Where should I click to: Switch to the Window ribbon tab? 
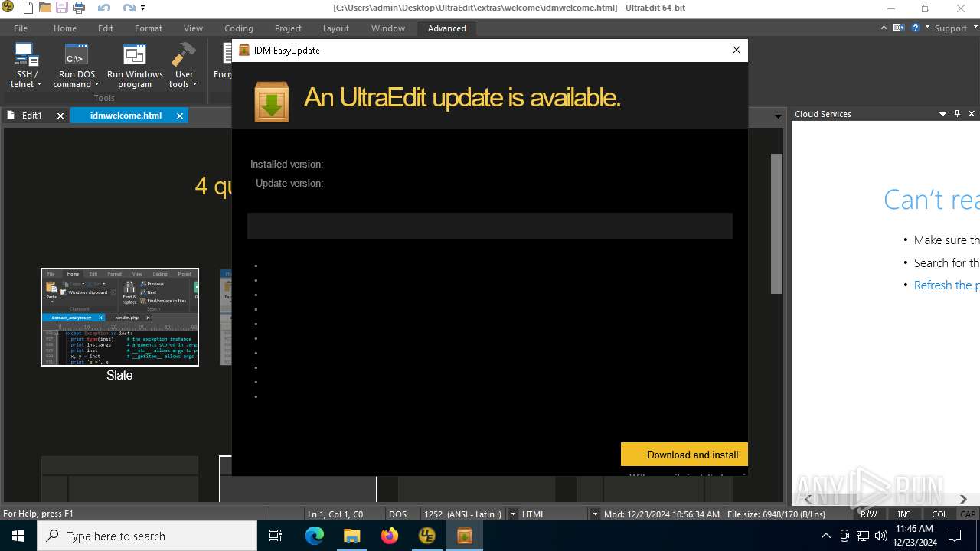pyautogui.click(x=388, y=28)
